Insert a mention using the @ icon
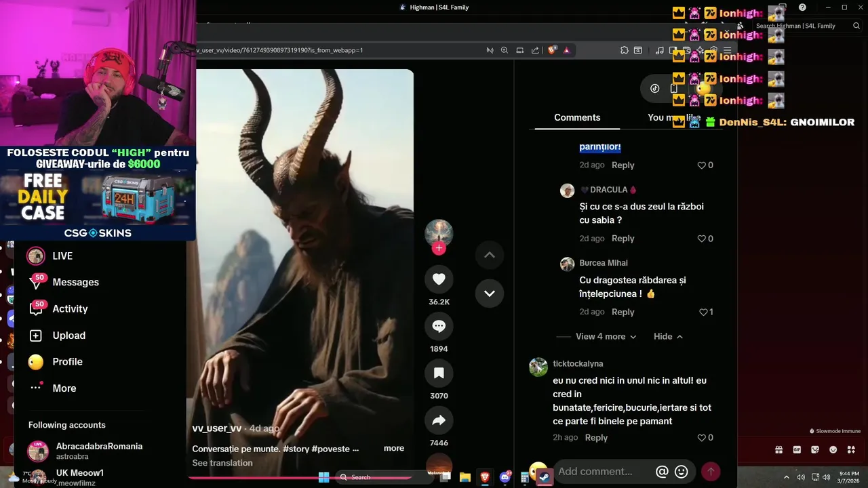Screen dimensions: 868x488 coord(662,472)
